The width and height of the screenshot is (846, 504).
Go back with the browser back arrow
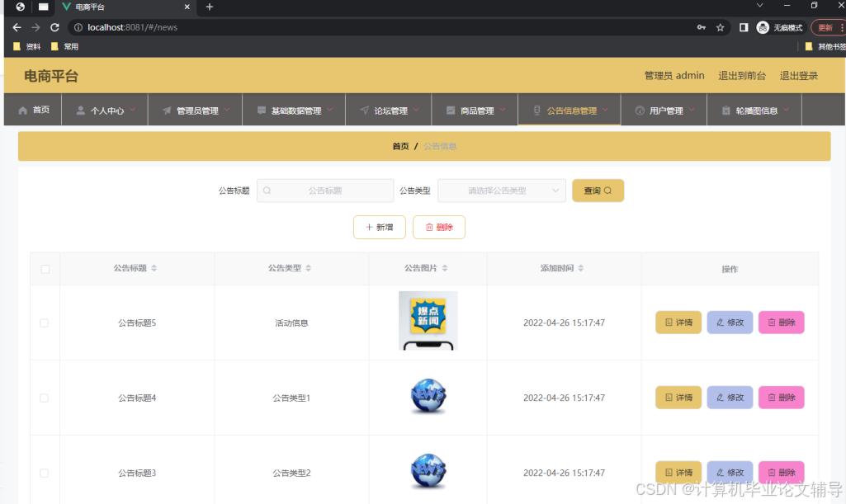(x=17, y=27)
